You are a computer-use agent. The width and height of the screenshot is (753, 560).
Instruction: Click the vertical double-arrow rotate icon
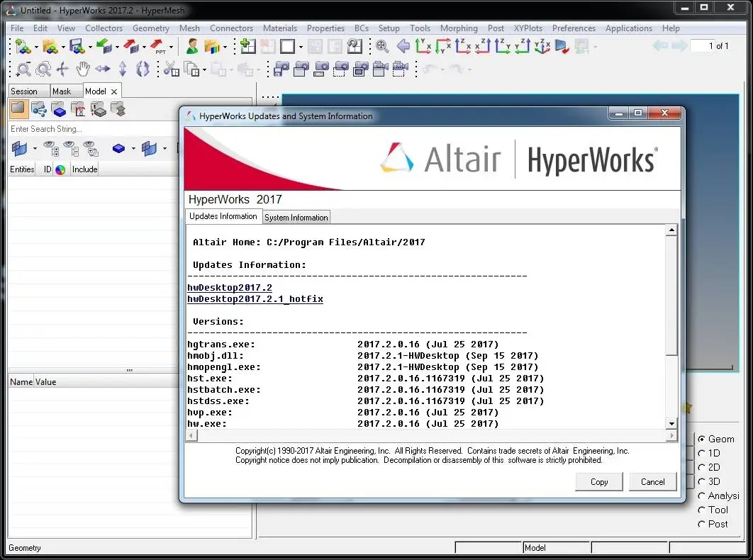(123, 69)
